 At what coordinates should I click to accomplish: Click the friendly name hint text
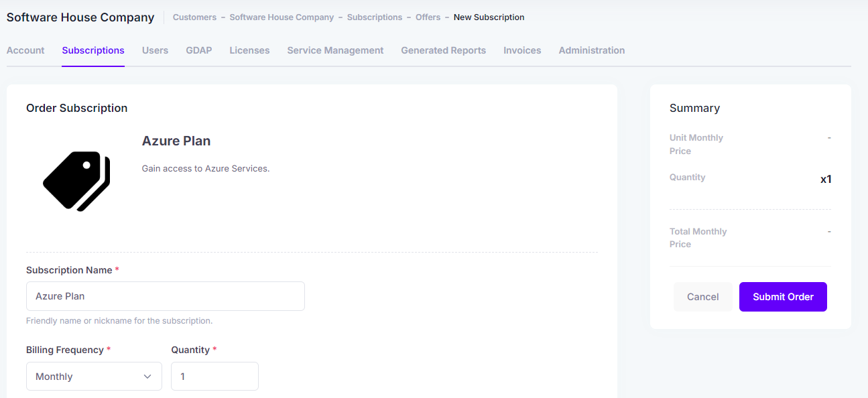pyautogui.click(x=119, y=321)
